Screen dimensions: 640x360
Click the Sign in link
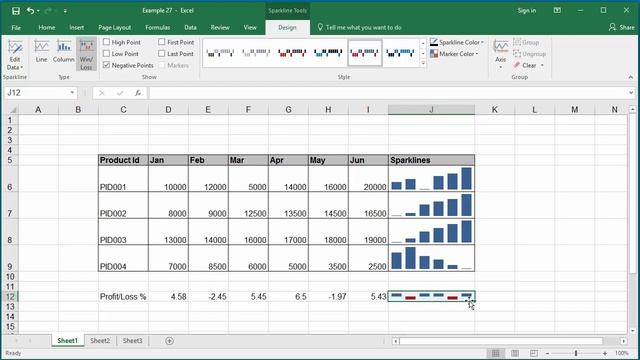coord(527,11)
